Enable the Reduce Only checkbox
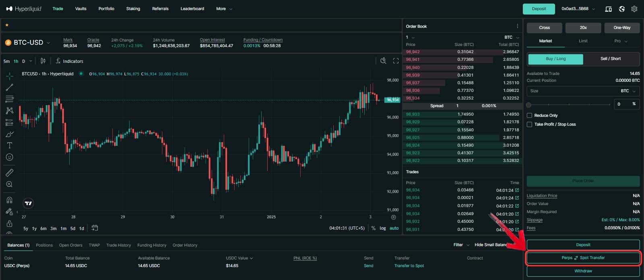644x280 pixels. (x=529, y=116)
